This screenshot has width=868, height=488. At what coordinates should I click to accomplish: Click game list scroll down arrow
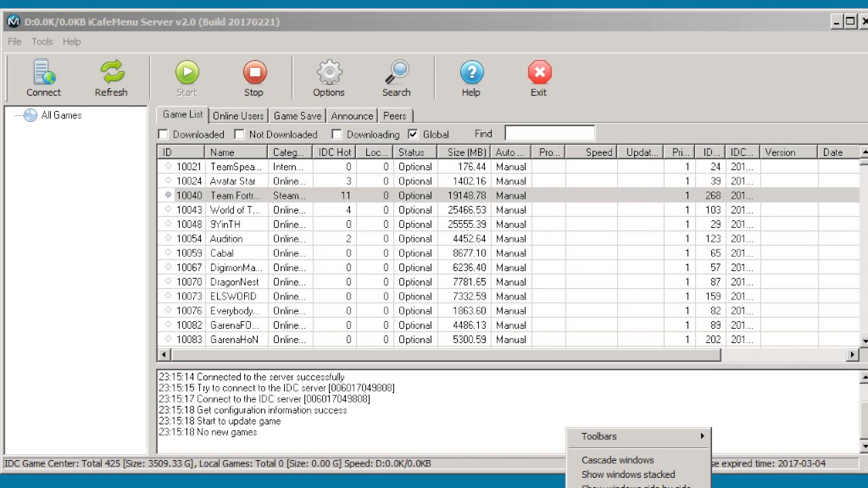[865, 340]
